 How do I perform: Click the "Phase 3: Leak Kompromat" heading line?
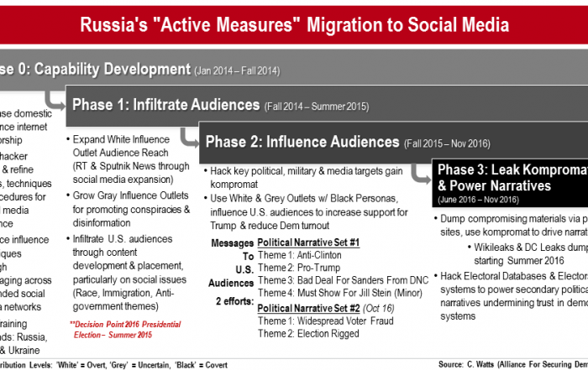tap(512, 169)
